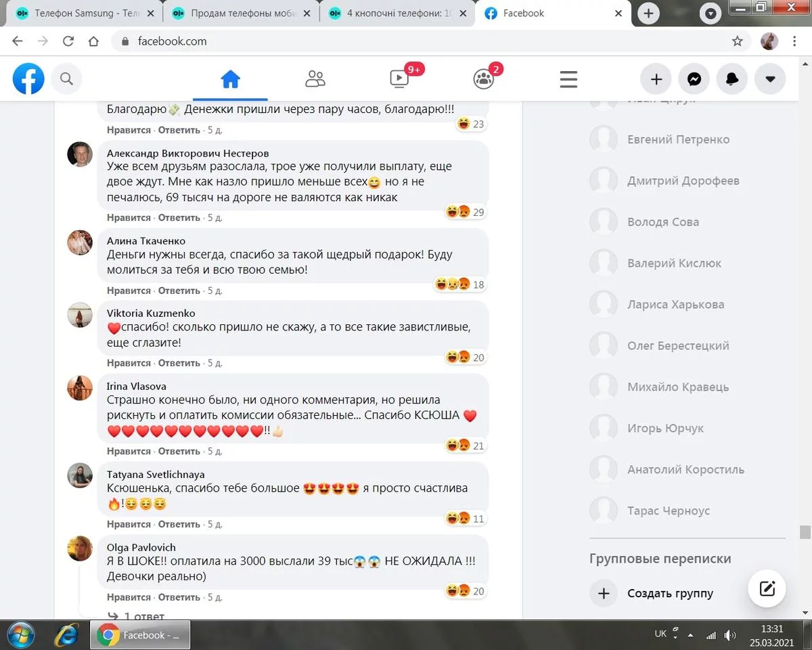View reactions 18 on Алина Ткаченко comment
Screen dimensions: 812x650
point(461,284)
